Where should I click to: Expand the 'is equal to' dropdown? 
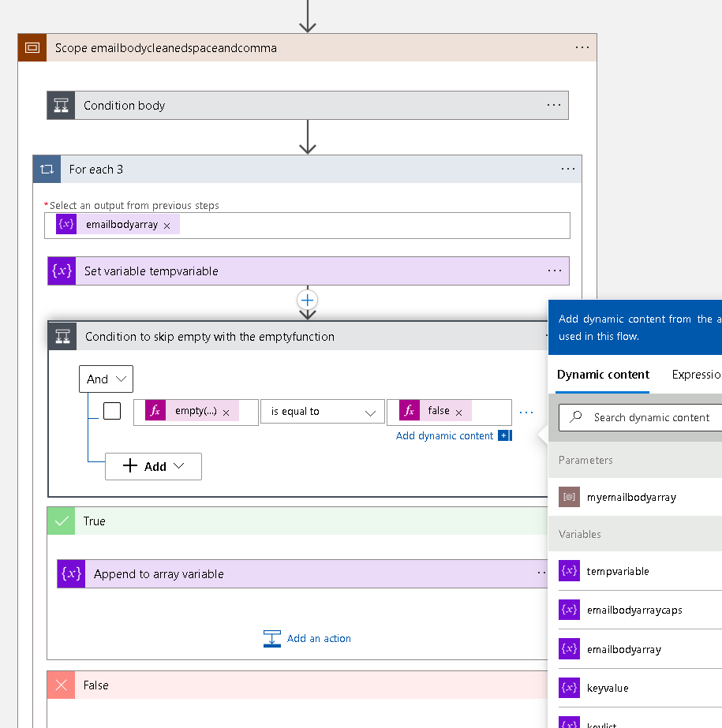323,412
